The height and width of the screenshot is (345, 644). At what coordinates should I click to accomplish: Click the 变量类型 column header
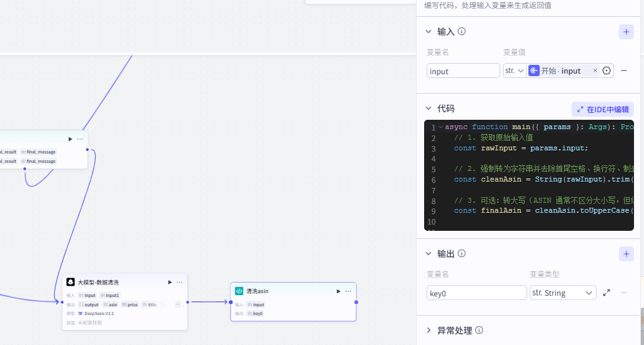point(544,274)
